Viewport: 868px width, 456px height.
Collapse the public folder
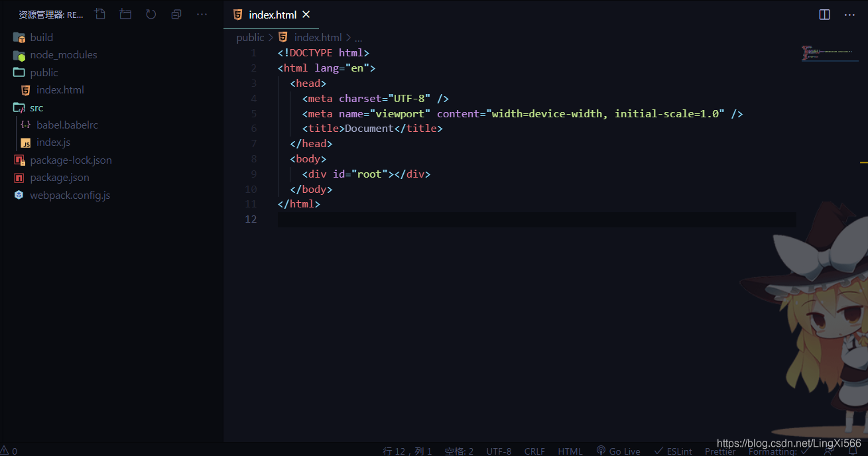(x=44, y=72)
